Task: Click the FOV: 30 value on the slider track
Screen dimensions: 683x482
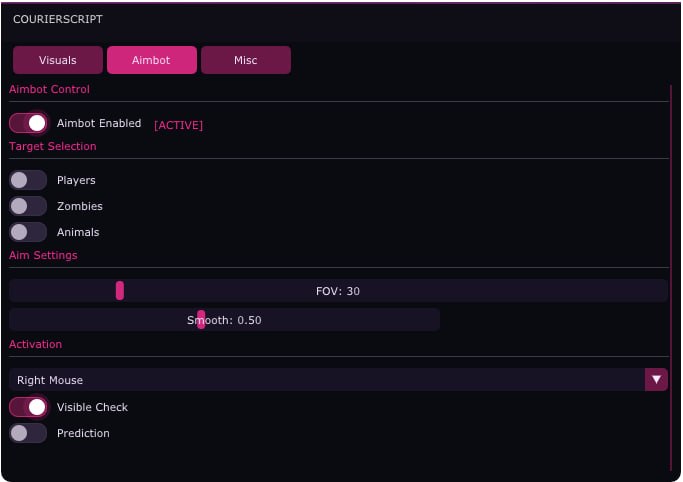Action: [x=338, y=291]
